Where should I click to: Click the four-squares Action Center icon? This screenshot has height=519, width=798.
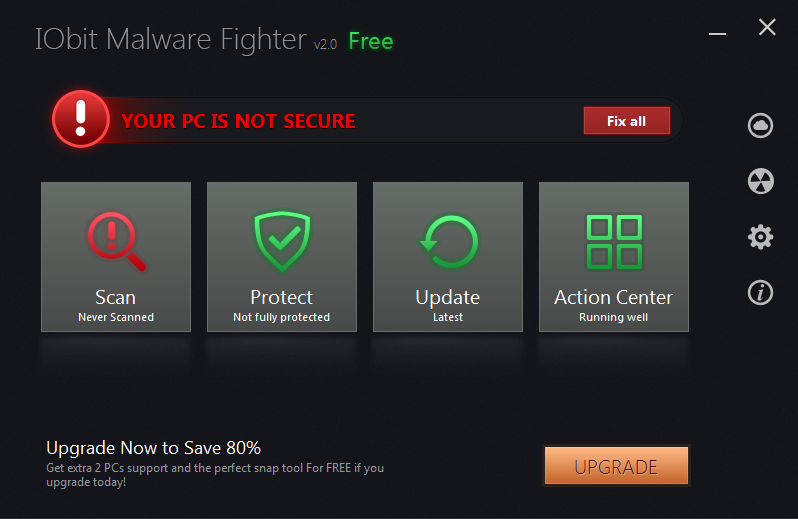tap(614, 242)
